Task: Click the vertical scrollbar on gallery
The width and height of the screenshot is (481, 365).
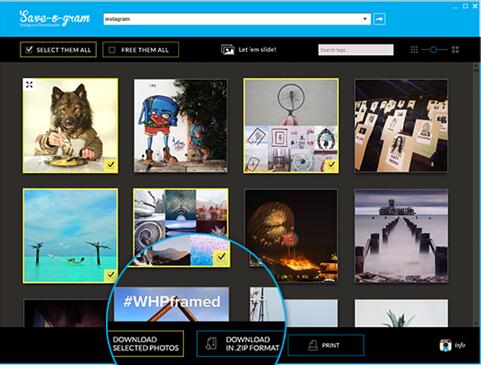Action: click(476, 195)
